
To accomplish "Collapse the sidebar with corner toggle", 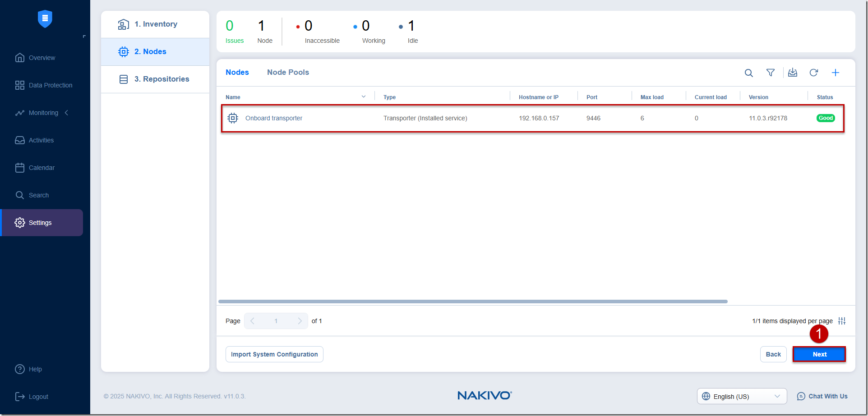I will click(x=84, y=37).
